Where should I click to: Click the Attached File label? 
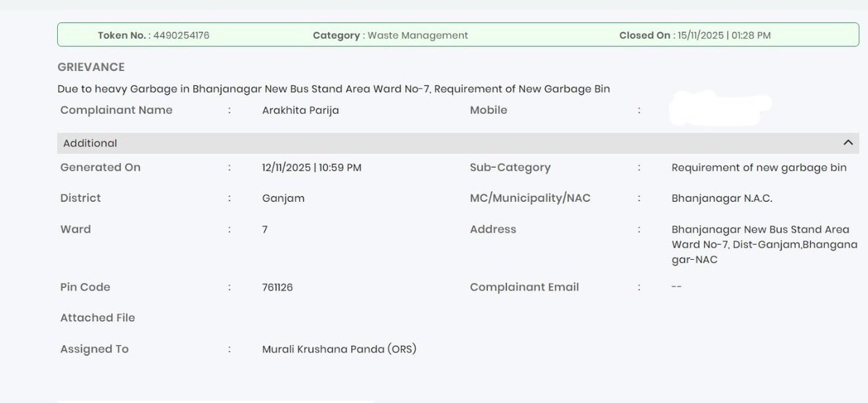pyautogui.click(x=98, y=318)
